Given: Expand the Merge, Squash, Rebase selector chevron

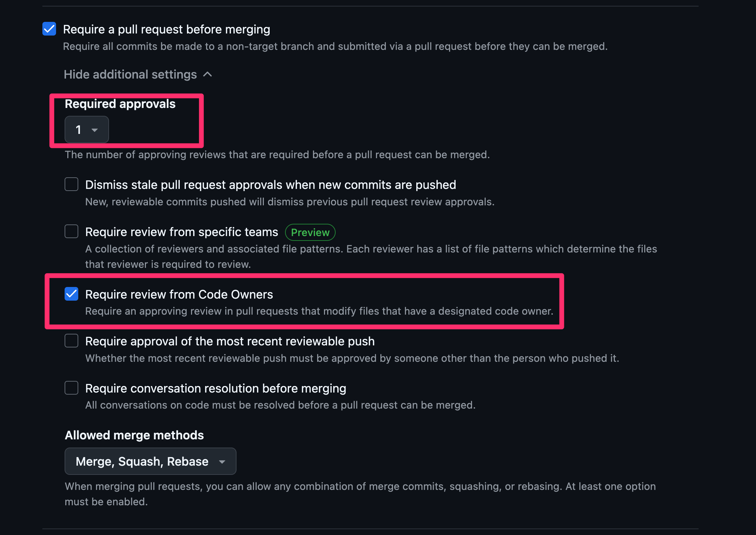Looking at the screenshot, I should click(222, 461).
